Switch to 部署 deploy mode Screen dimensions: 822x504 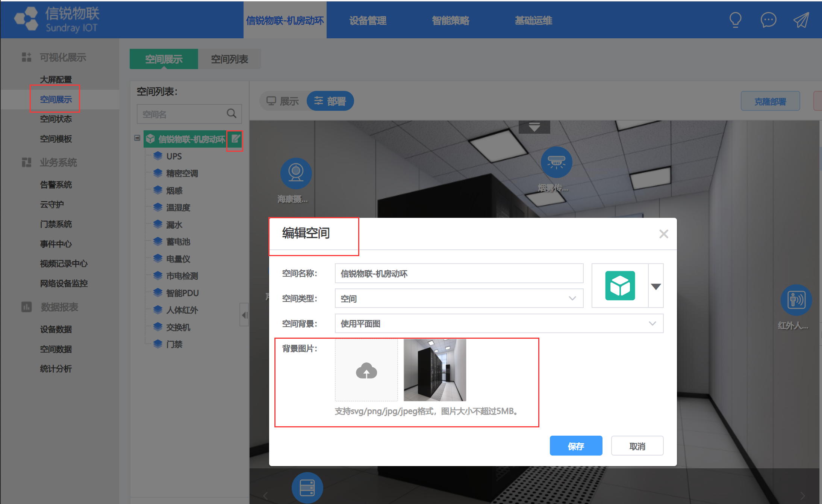point(330,101)
